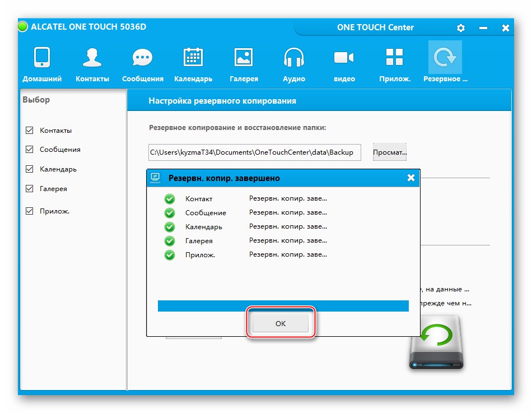Open the Аудио audio section
The width and height of the screenshot is (532, 413).
click(294, 63)
